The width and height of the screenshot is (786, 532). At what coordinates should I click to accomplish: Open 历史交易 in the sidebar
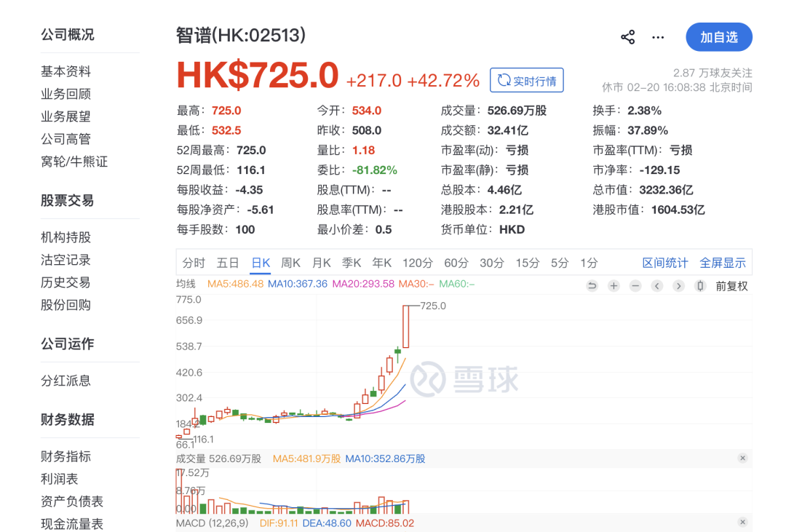tap(65, 283)
